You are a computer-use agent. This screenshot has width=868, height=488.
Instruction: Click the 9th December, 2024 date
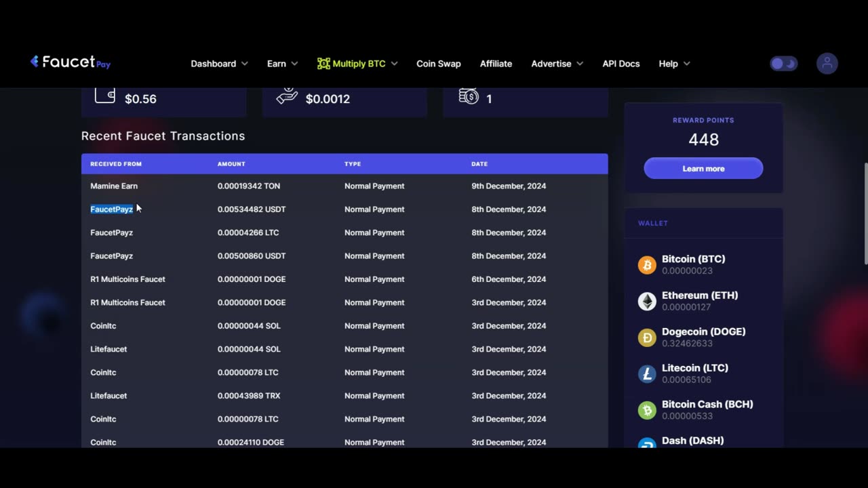pyautogui.click(x=509, y=186)
